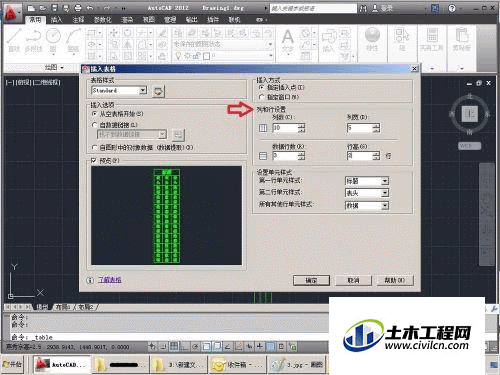
Task: Click the Windows Start button
Action: pos(13,365)
